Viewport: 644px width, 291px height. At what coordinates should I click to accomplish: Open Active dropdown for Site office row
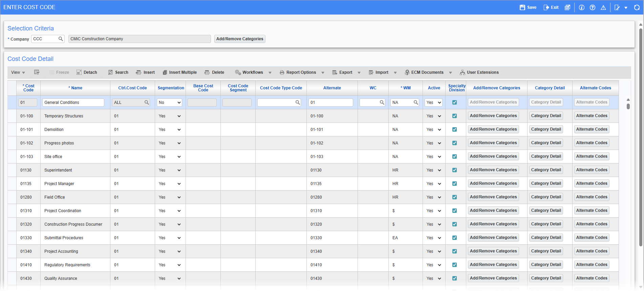pyautogui.click(x=434, y=157)
